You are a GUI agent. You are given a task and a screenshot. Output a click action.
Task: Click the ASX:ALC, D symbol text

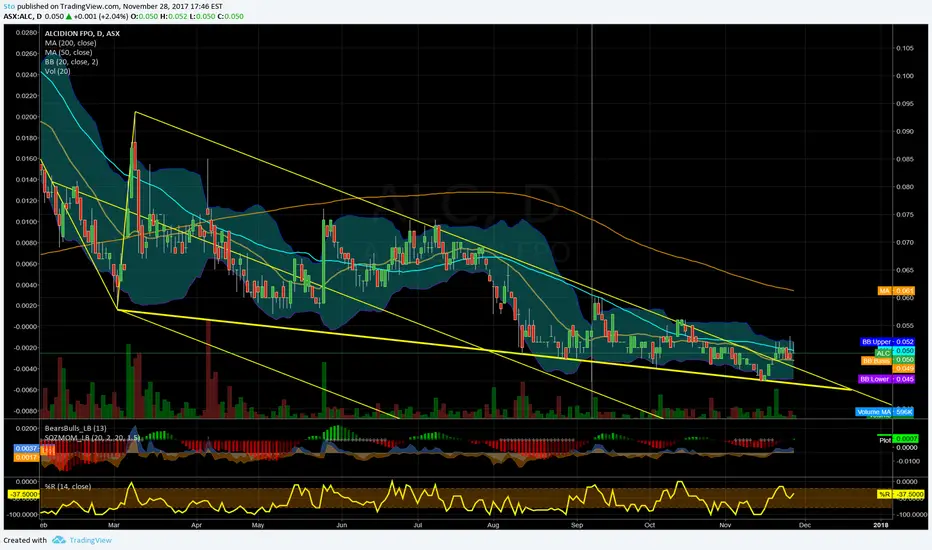click(x=23, y=16)
